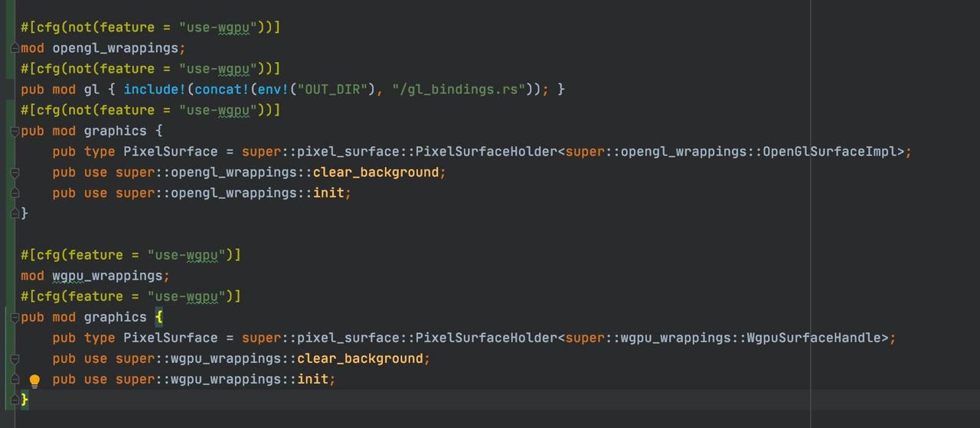Click 'clear_background' in the wgpu_wrappings use line
Viewport: 980px width, 428px height.
pos(360,358)
